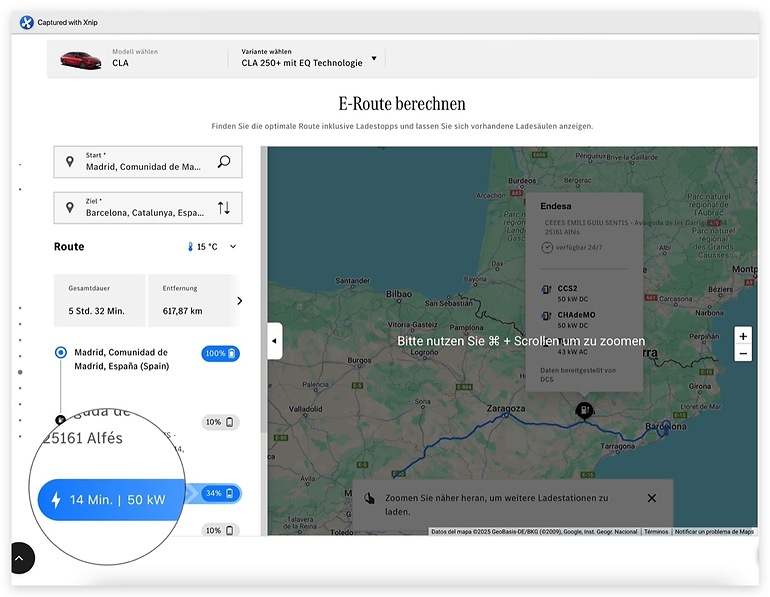770x597 pixels.
Task: Open Notificar un problema de Maps link
Action: pos(714,532)
